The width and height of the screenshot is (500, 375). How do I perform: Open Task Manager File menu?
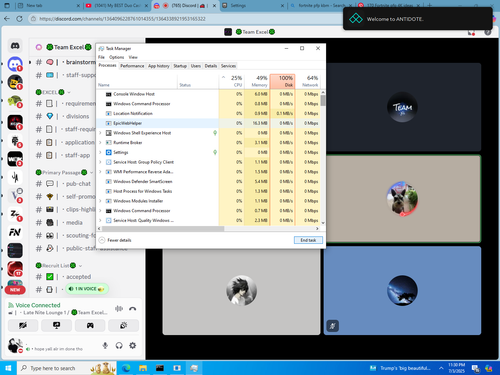(x=101, y=57)
